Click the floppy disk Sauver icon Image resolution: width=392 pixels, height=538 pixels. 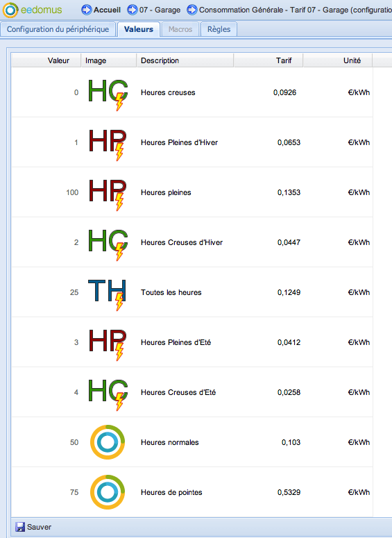point(20,527)
